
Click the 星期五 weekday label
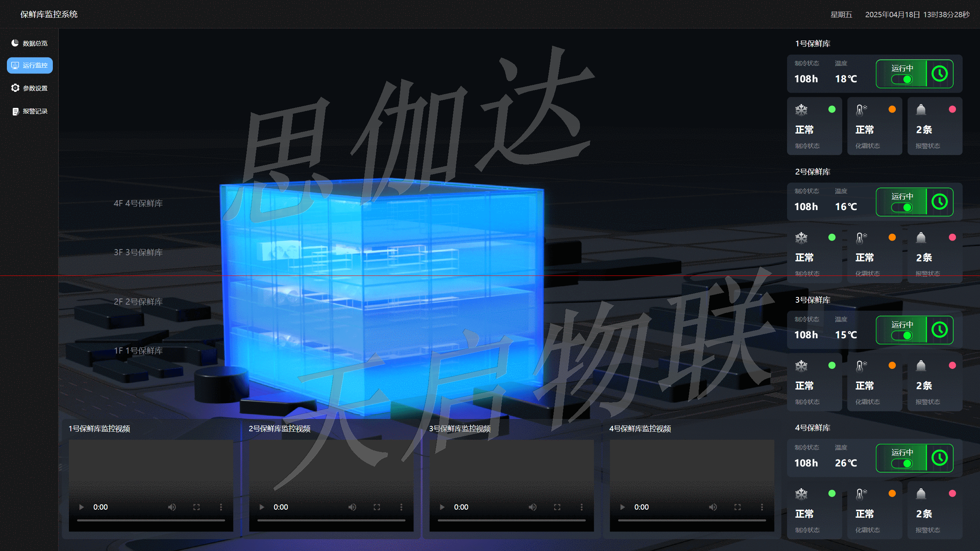(x=841, y=15)
